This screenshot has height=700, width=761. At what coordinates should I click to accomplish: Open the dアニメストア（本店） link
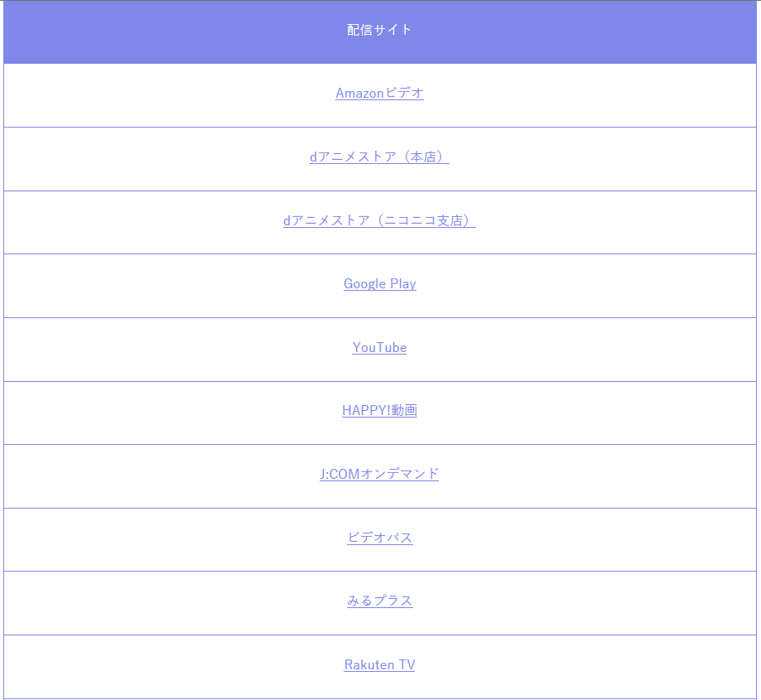pyautogui.click(x=379, y=157)
